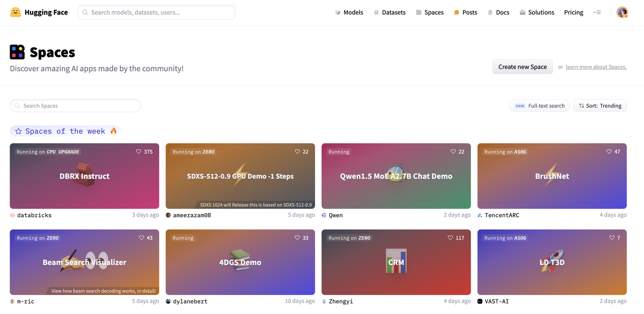The image size is (644, 314).
Task: Click the heart icon on CRM card
Action: point(451,238)
